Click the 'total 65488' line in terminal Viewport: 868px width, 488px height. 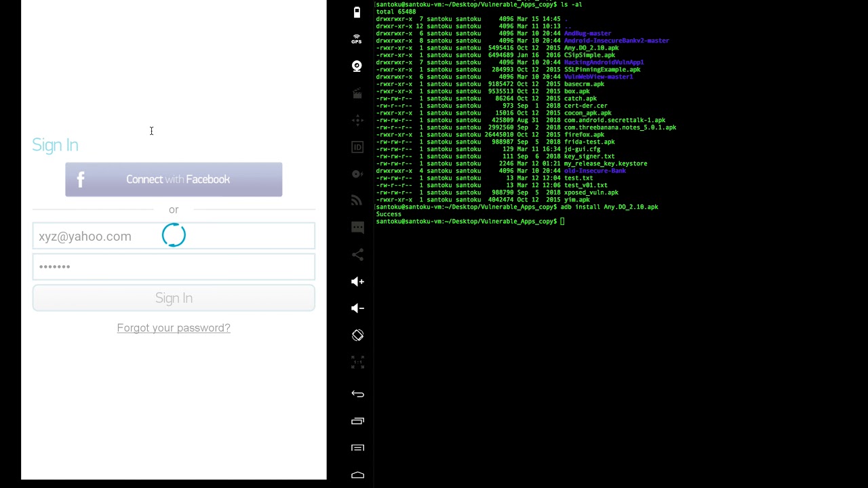pyautogui.click(x=396, y=12)
